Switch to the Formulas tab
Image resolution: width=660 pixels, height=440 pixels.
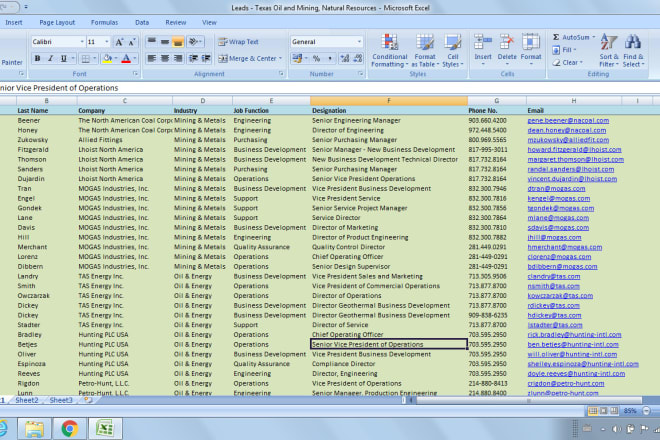pos(104,22)
